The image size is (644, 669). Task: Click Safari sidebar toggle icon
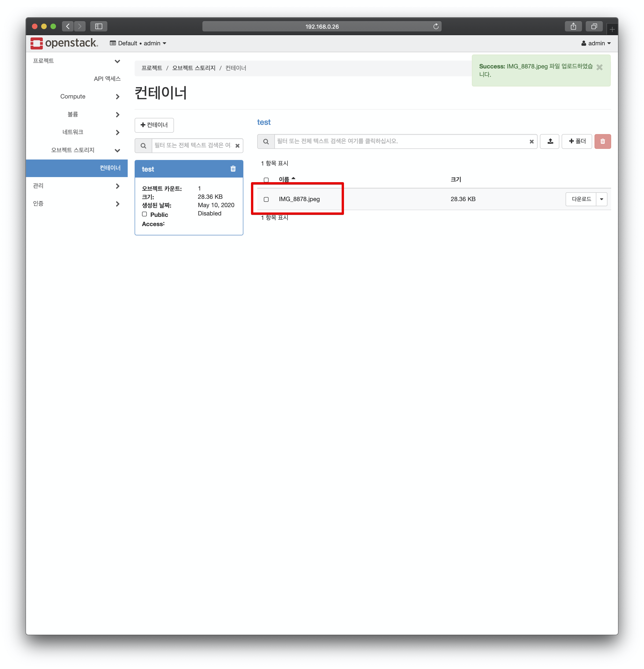tap(99, 27)
